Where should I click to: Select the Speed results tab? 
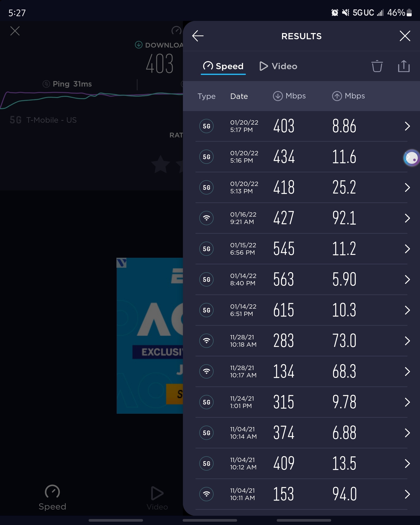pos(223,66)
